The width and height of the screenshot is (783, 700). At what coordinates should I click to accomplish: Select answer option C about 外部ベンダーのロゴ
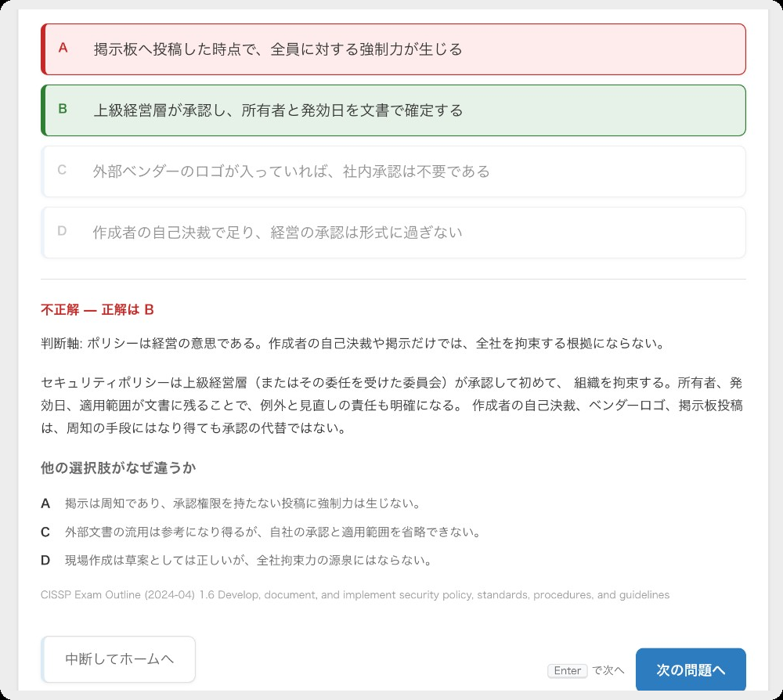393,171
